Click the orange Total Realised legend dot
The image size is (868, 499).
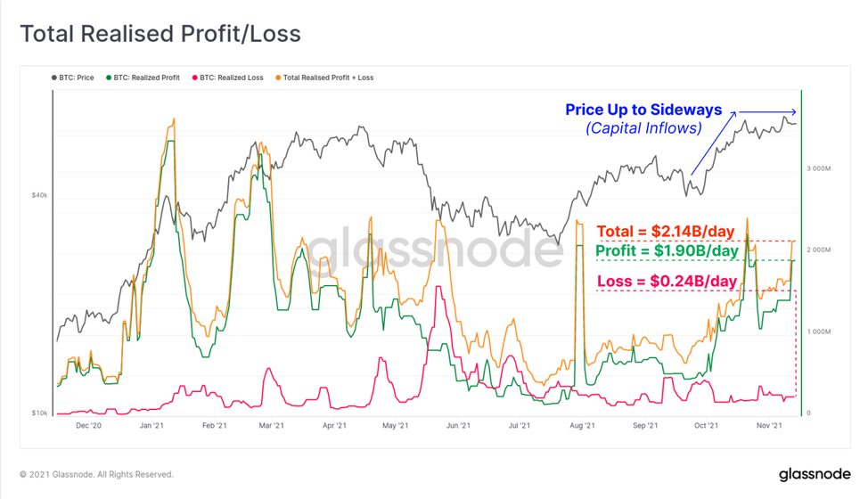click(278, 78)
